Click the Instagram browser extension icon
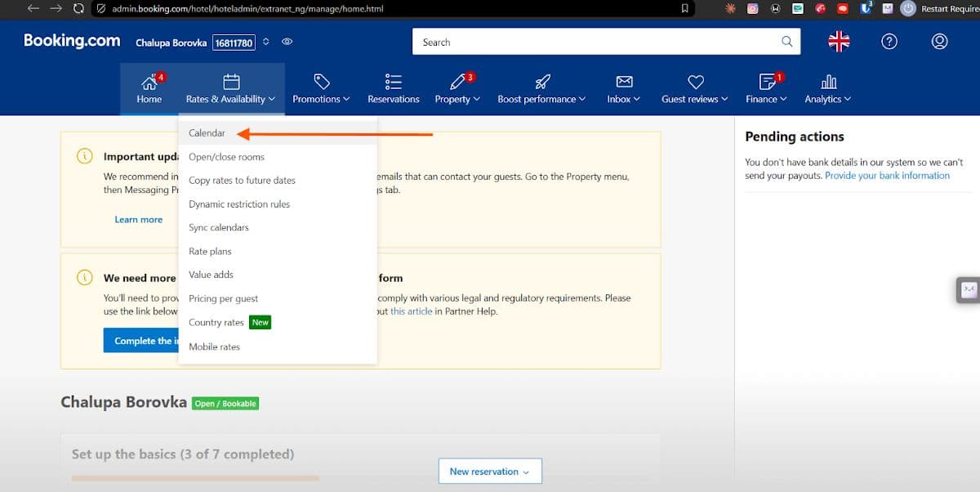The height and width of the screenshot is (492, 980). [x=753, y=8]
